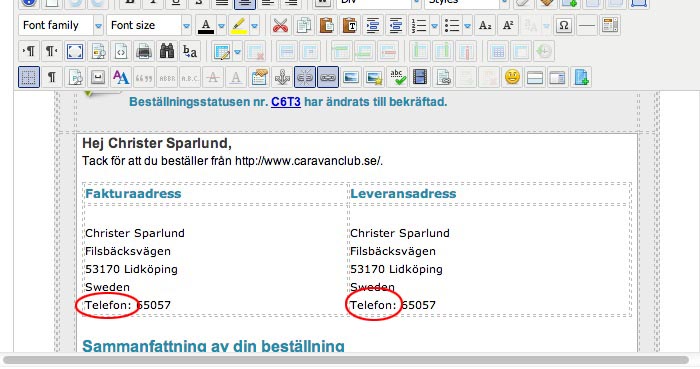This screenshot has width=700, height=369.
Task: Apply superscript formatting
Action: [x=508, y=25]
